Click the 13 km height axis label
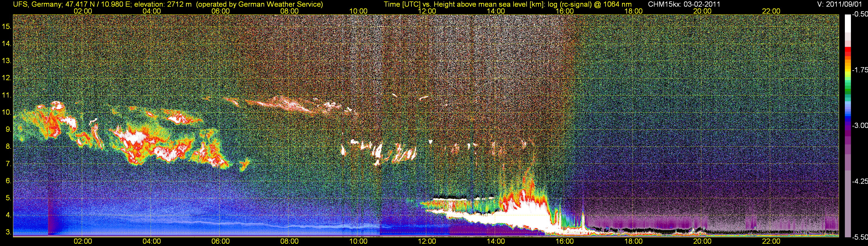 tap(6, 61)
